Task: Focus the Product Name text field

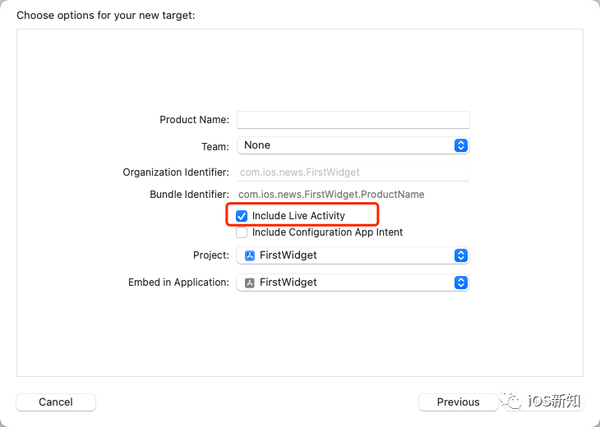Action: coord(353,120)
